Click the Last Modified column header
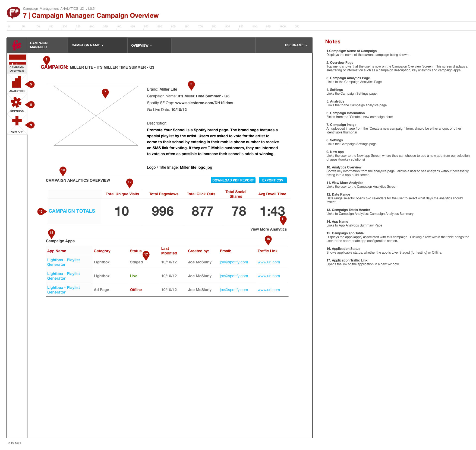Image resolution: width=476 pixels, height=450 pixels. click(169, 251)
